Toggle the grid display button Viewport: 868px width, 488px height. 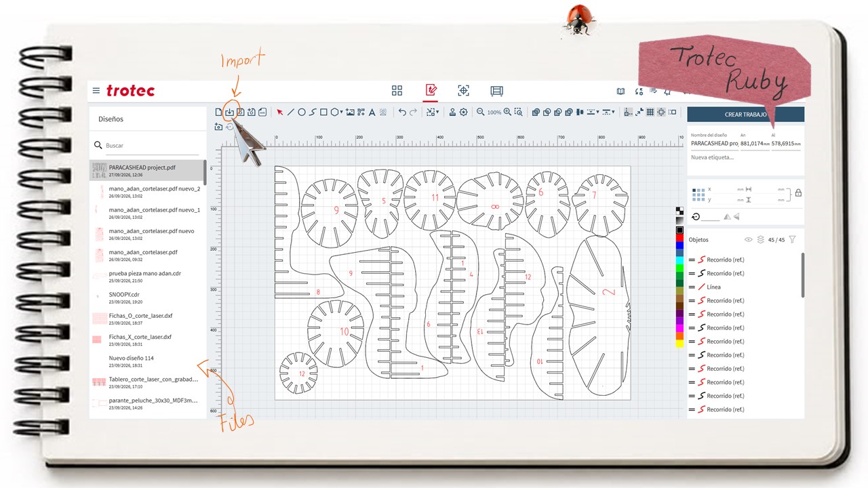650,112
